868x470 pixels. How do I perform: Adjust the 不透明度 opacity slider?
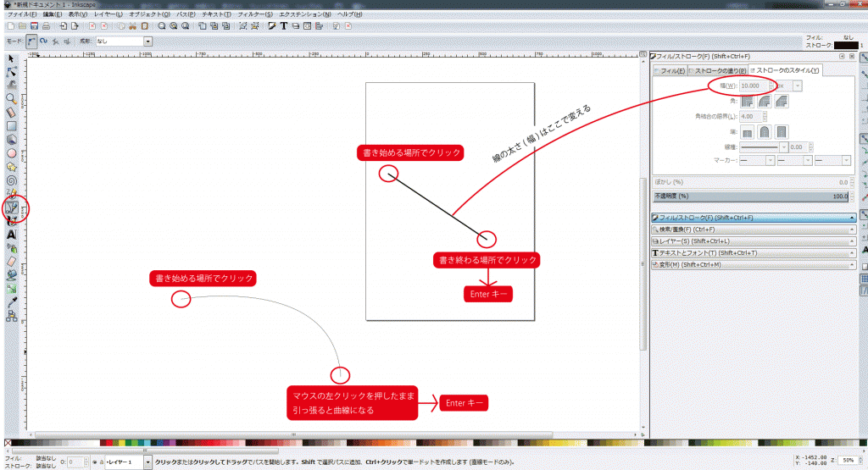coord(751,196)
